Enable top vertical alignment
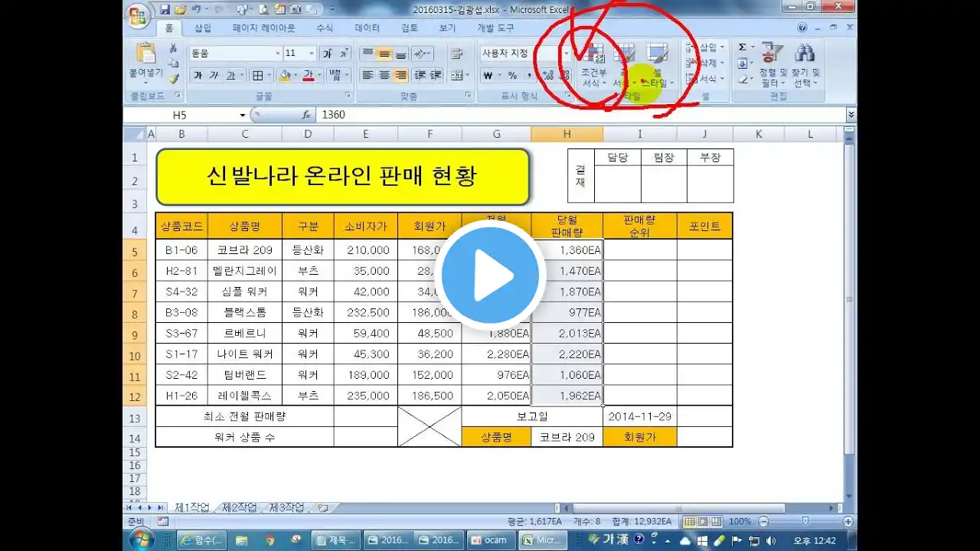980x551 pixels. (x=367, y=54)
